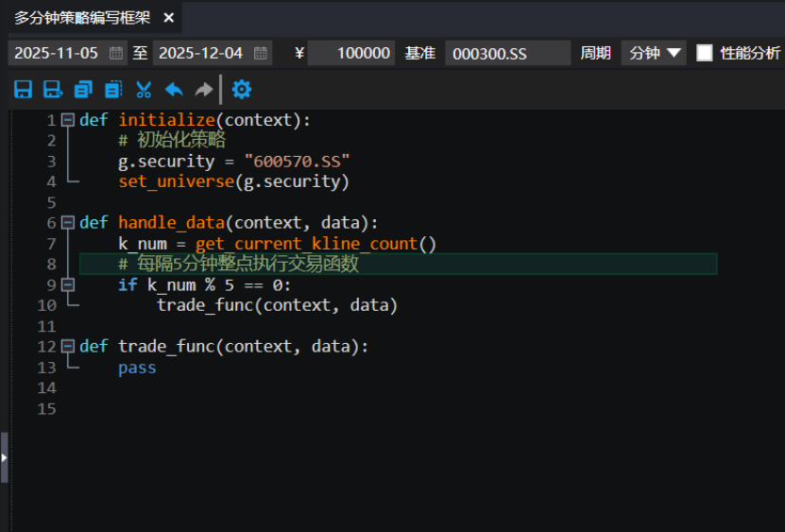Collapse the handle_data function fold marker
This screenshot has width=785, height=532.
67,223
